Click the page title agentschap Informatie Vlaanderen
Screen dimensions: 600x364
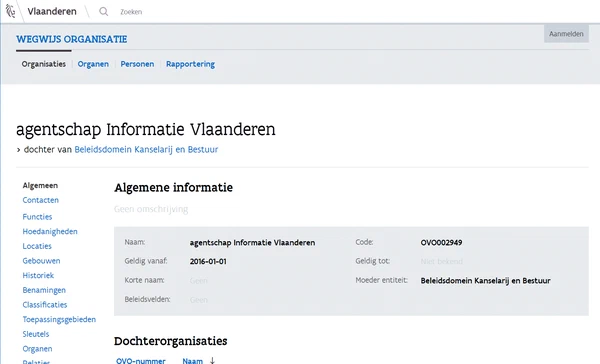(145, 129)
